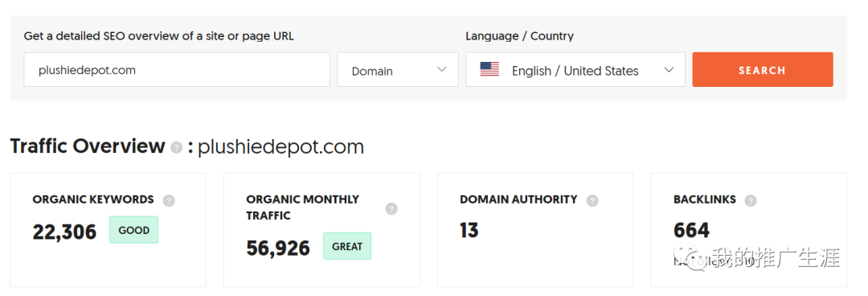The width and height of the screenshot is (868, 296).
Task: Click the GREAT badge beside monthly traffic
Action: pyautogui.click(x=347, y=246)
